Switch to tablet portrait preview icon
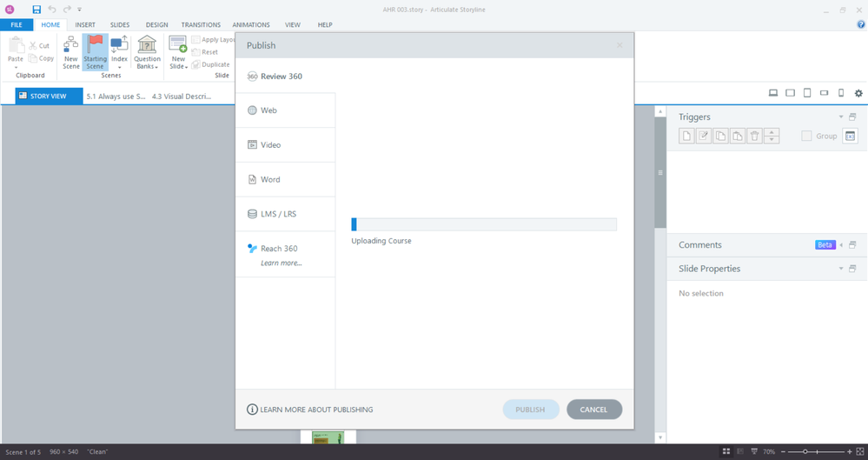Screen dimensions: 868x460 807,93
